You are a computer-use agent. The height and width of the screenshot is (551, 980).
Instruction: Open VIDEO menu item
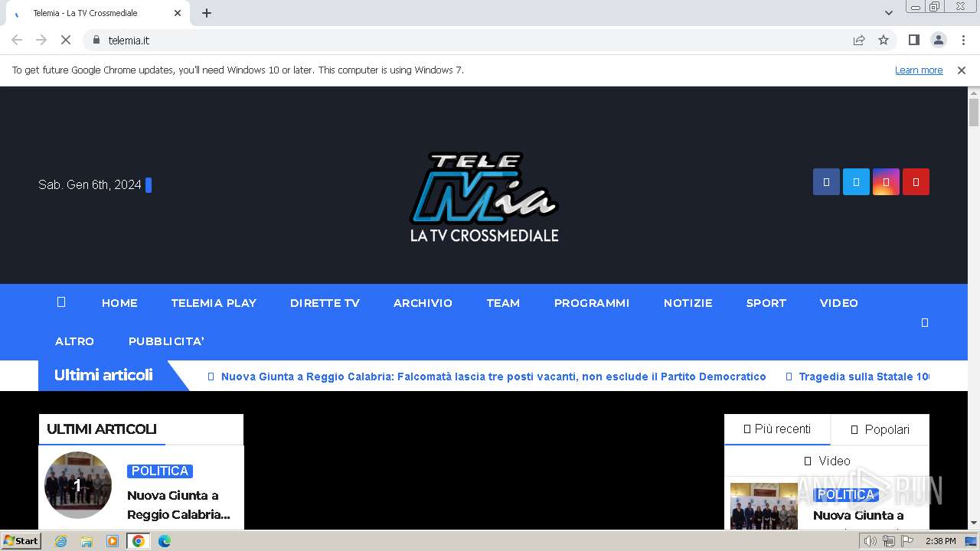click(839, 303)
